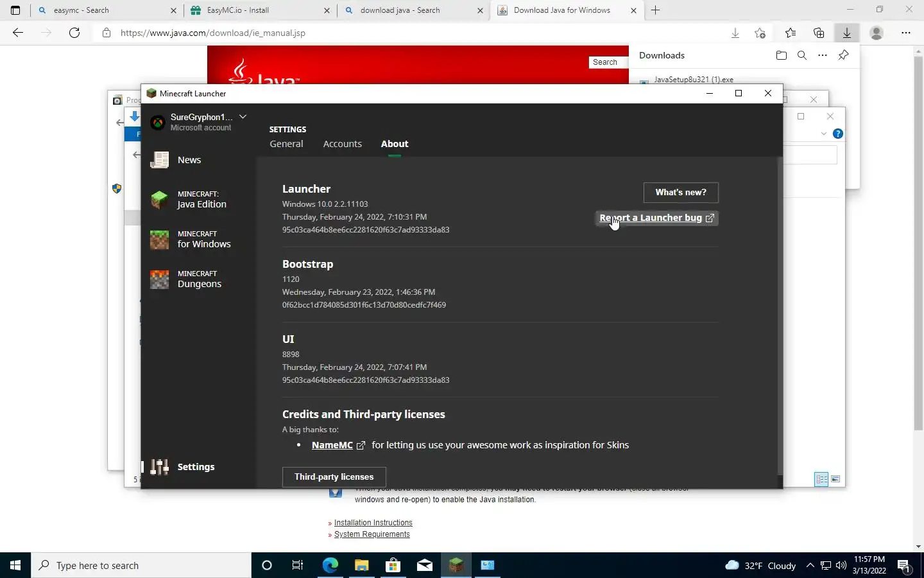Open Edge Settings and more menu
The height and width of the screenshot is (578, 924).
coord(906,33)
